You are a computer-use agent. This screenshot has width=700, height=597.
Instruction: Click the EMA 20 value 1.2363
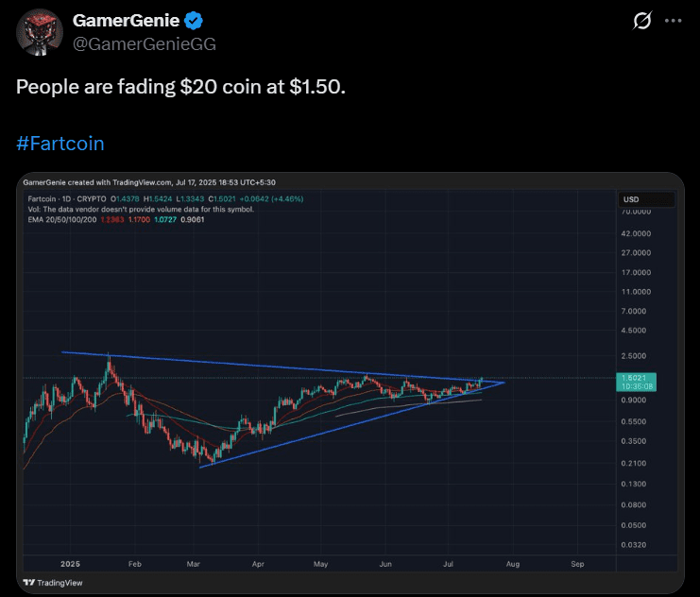(112, 220)
